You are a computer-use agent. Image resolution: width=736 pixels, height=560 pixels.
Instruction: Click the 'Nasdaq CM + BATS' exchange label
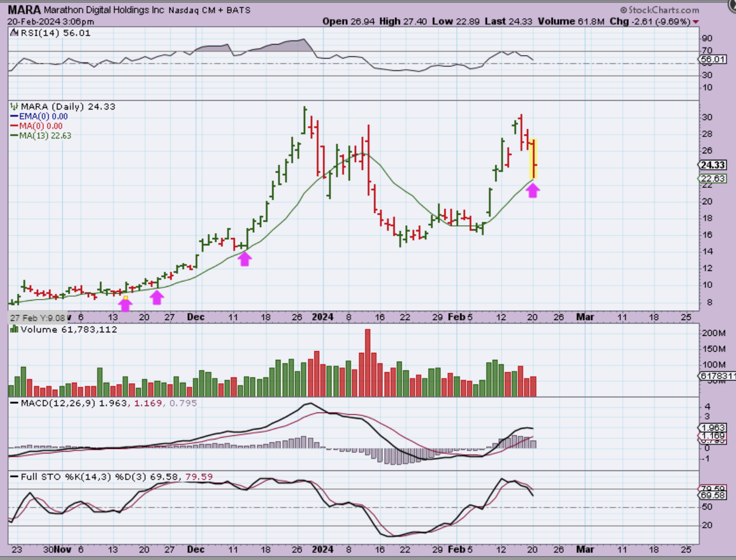(x=209, y=11)
